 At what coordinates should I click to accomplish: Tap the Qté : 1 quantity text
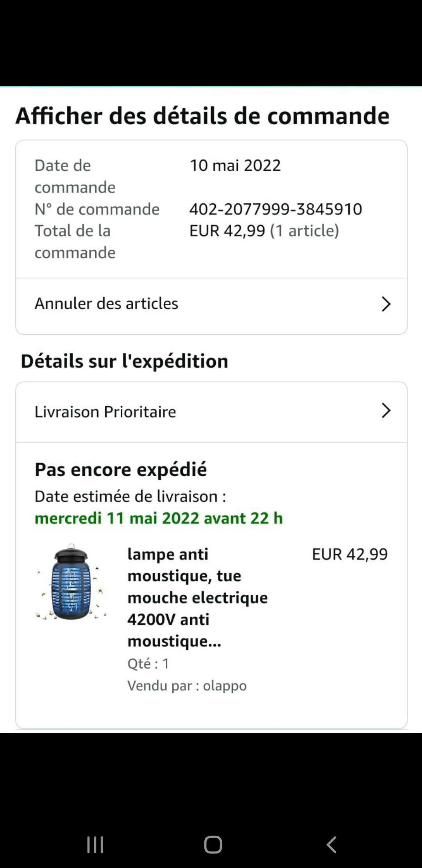point(148,664)
